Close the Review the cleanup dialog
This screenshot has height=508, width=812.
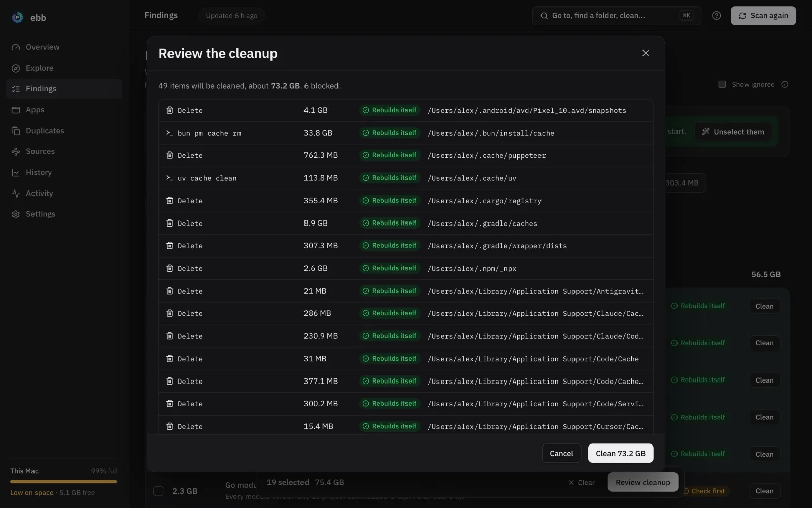[646, 53]
